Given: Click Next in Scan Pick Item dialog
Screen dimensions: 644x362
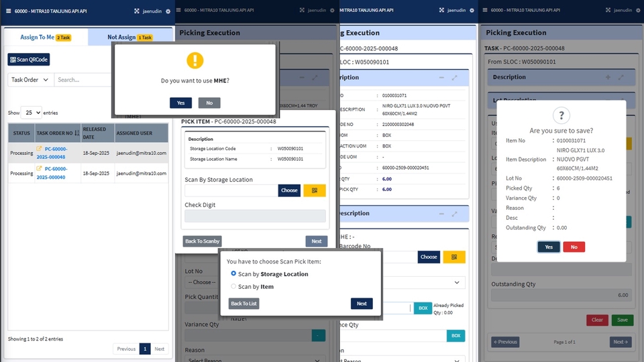Looking at the screenshot, I should 362,303.
